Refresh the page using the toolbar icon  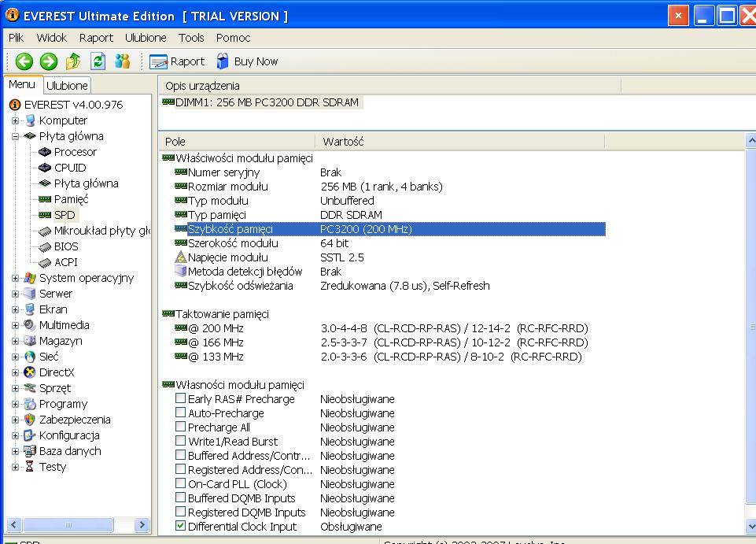click(98, 61)
